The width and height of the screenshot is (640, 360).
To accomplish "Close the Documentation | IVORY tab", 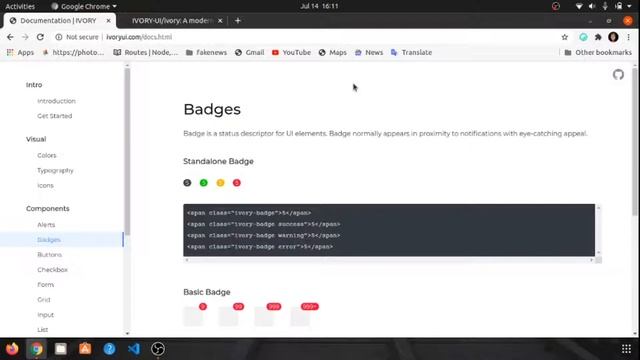I will (108, 20).
